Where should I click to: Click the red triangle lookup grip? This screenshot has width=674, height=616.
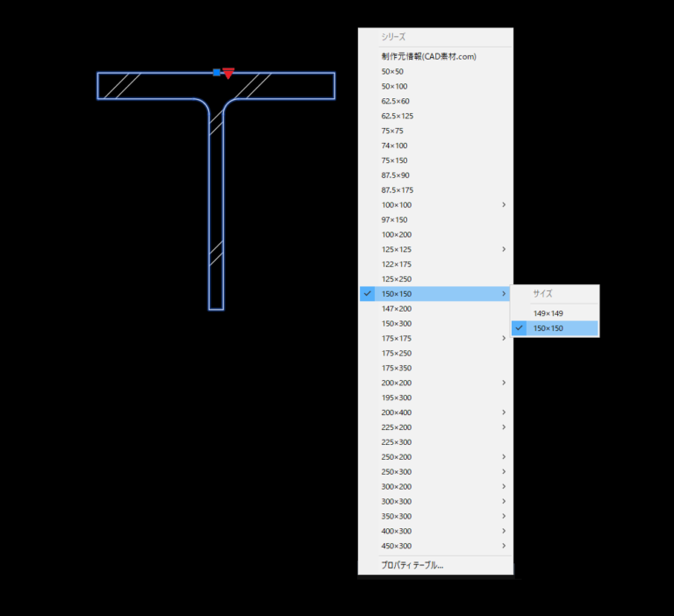point(228,73)
